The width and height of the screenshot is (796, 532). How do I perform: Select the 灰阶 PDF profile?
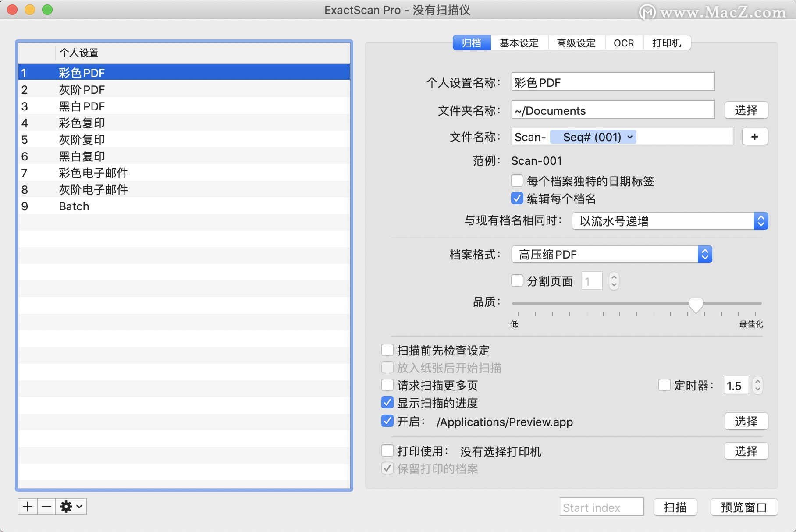point(184,89)
